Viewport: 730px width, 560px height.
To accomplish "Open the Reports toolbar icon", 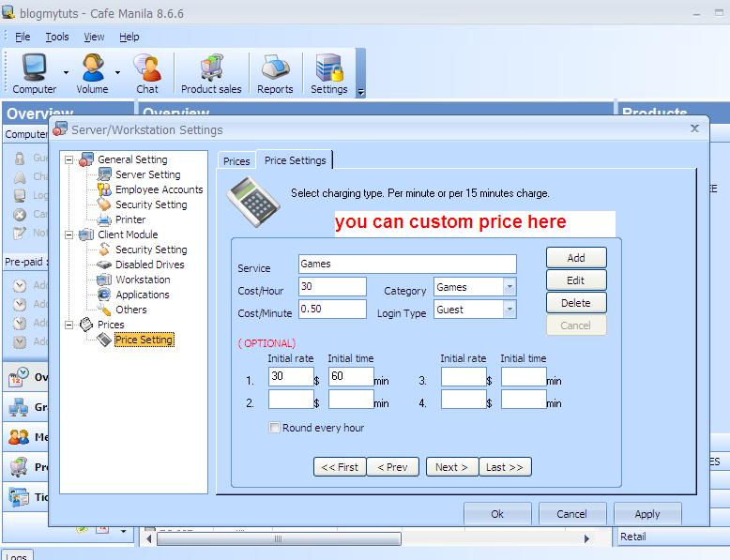I will pyautogui.click(x=275, y=73).
